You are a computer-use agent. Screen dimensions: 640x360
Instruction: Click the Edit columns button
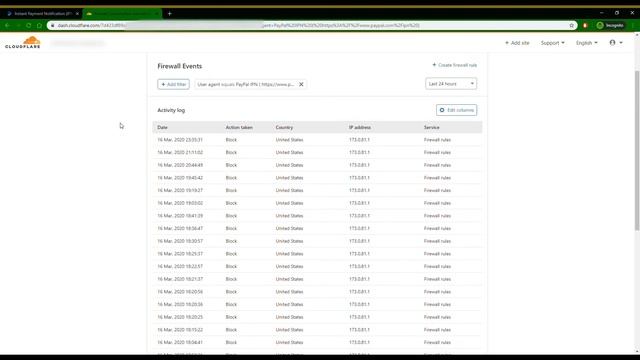pyautogui.click(x=456, y=110)
